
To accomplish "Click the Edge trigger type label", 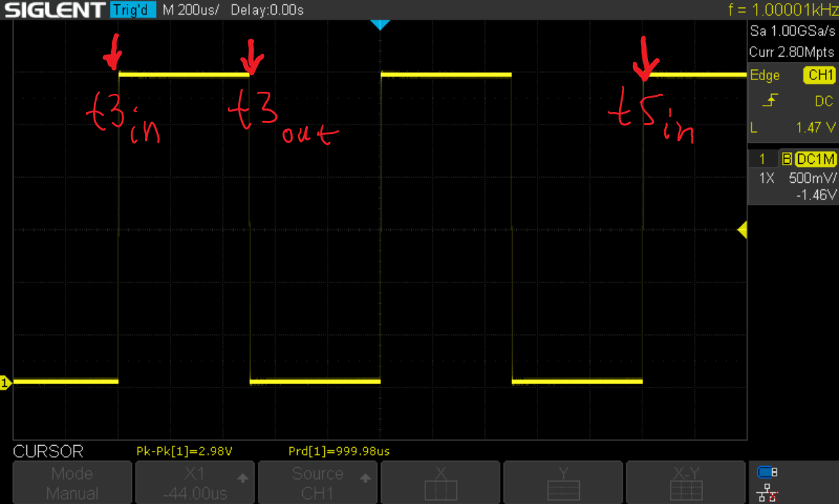I will tap(765, 76).
